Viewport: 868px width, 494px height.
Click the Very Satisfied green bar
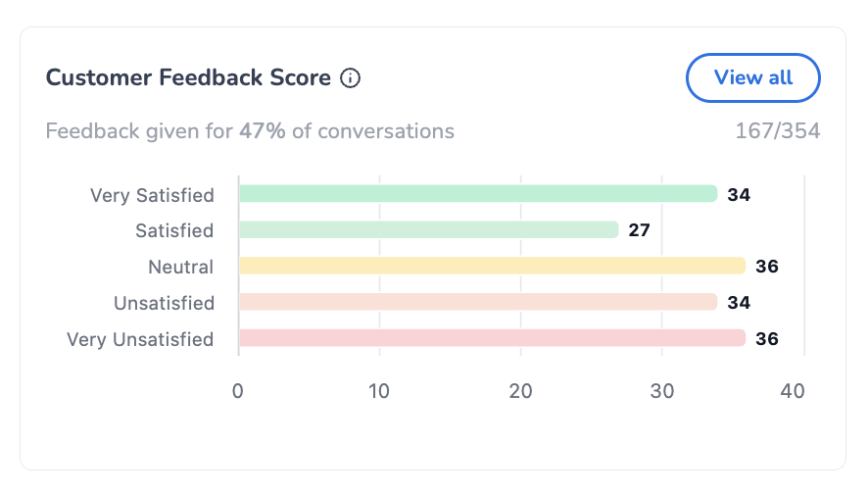(478, 194)
